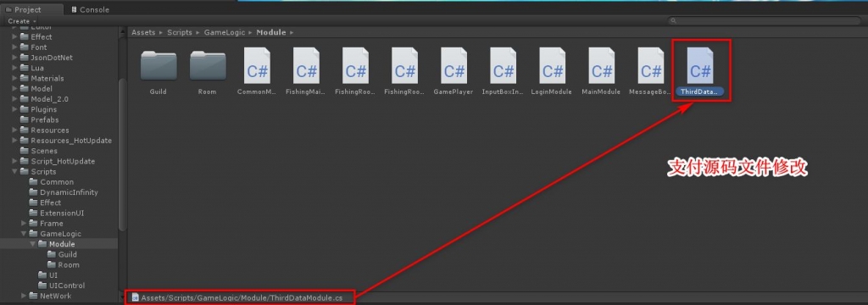Click the Scripts breadcrumb link
The image size is (868, 305).
(x=180, y=33)
